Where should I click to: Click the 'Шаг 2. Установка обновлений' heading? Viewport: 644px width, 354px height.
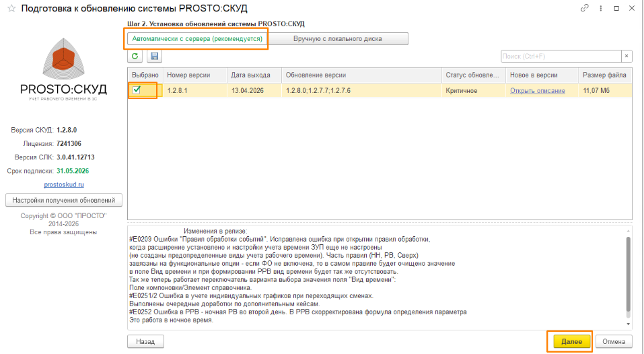coord(216,24)
